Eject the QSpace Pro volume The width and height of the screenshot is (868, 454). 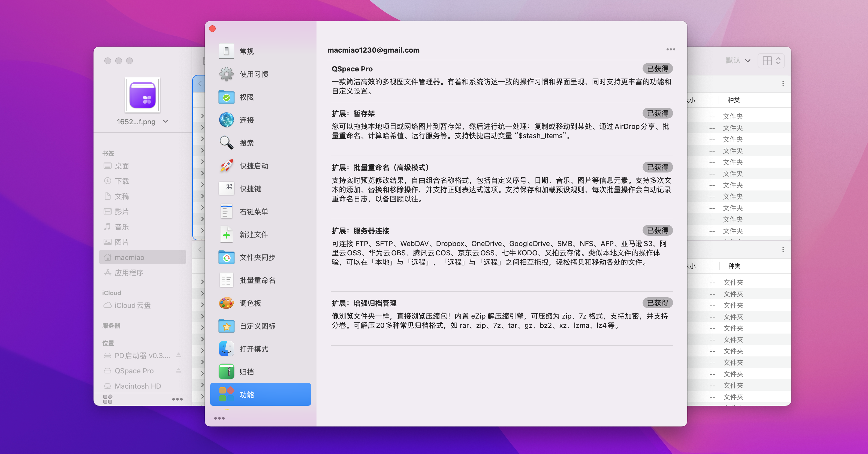coord(179,370)
